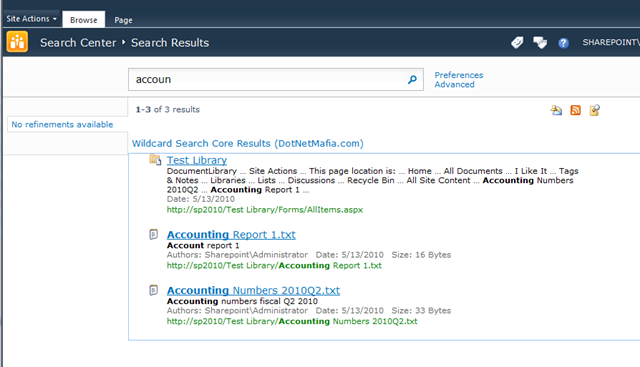Viewport: 640px width, 367px height.
Task: Click the Accounting Report 1.txt file icon
Action: click(x=153, y=234)
